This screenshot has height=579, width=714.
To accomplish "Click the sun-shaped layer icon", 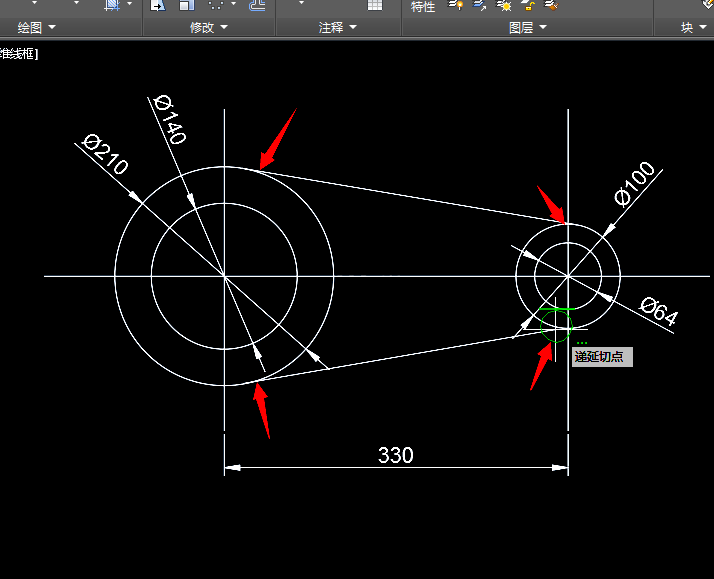I will pos(504,5).
